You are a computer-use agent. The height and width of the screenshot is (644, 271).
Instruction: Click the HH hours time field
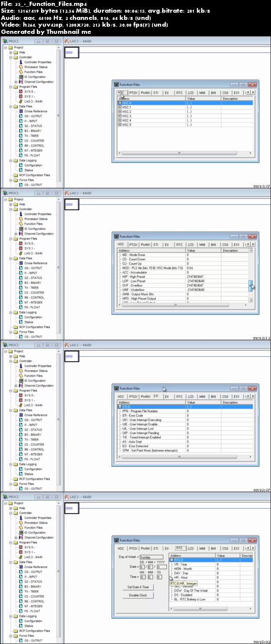click(143, 577)
